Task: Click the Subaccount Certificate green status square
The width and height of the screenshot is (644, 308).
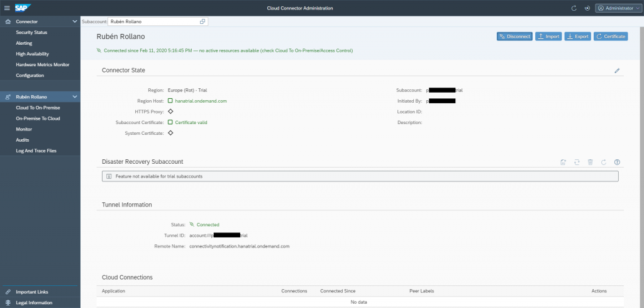Action: coord(170,122)
